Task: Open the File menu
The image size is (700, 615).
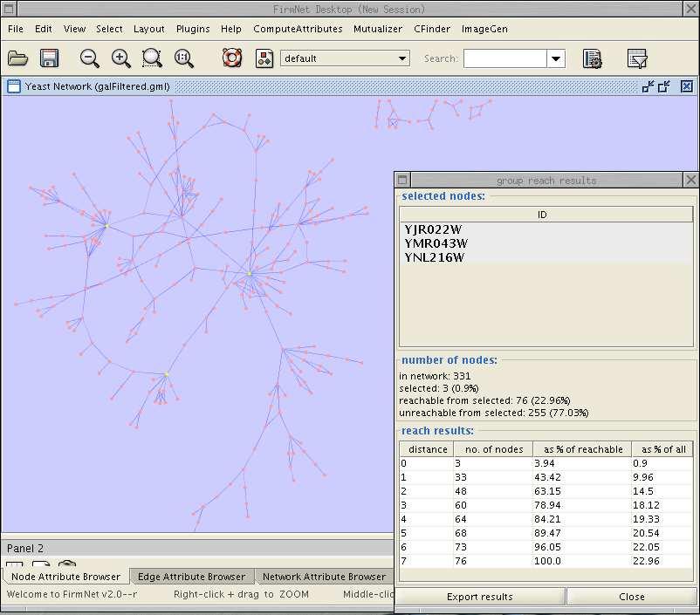Action: (x=16, y=29)
